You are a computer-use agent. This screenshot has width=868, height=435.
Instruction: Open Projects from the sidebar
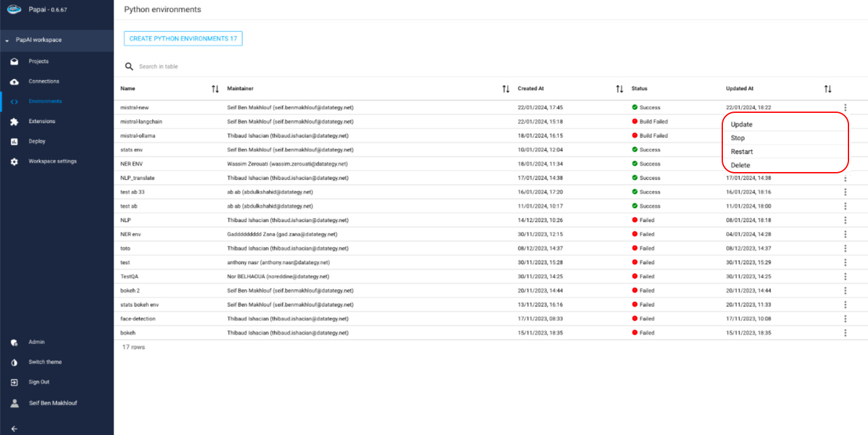pyautogui.click(x=15, y=62)
